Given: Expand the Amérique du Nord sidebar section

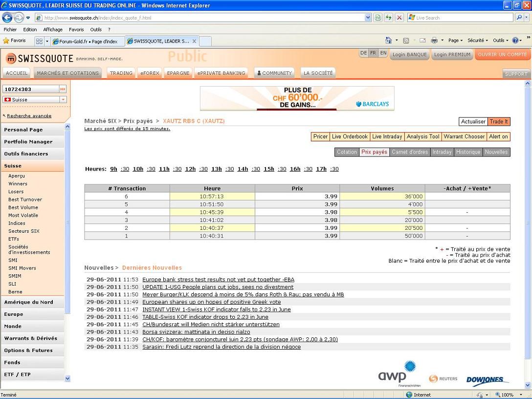Looking at the screenshot, I should point(29,302).
